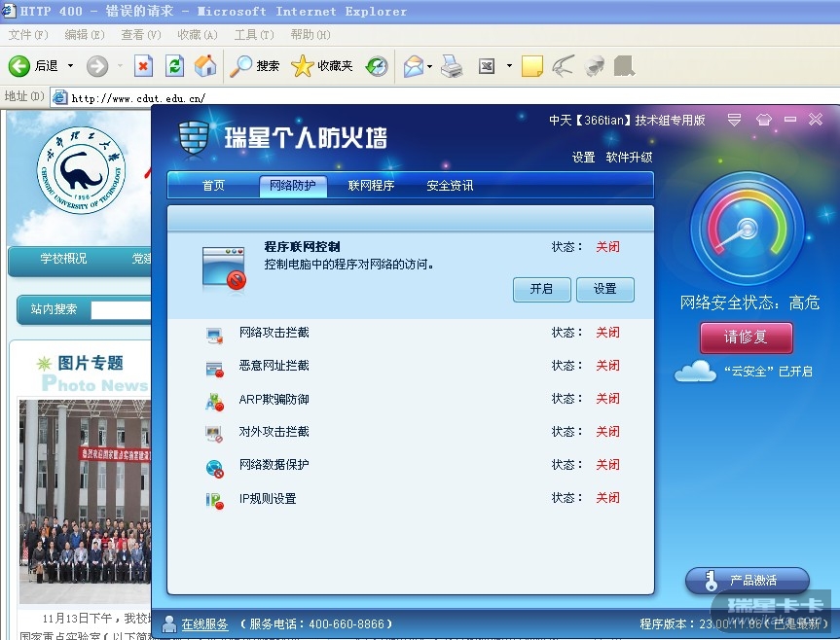
Task: Click the 网络安全状态: 高危 text
Action: pos(749,302)
